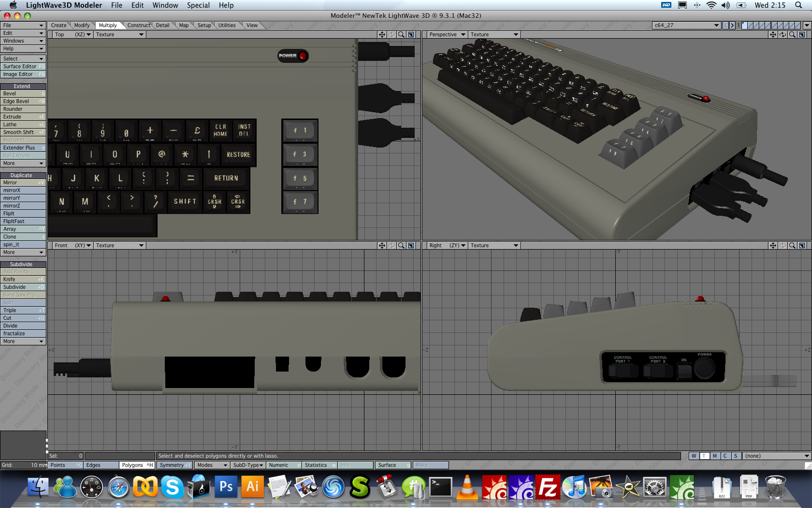Viewport: 812px width, 508px height.
Task: Click the Surface Editor button
Action: pos(23,67)
